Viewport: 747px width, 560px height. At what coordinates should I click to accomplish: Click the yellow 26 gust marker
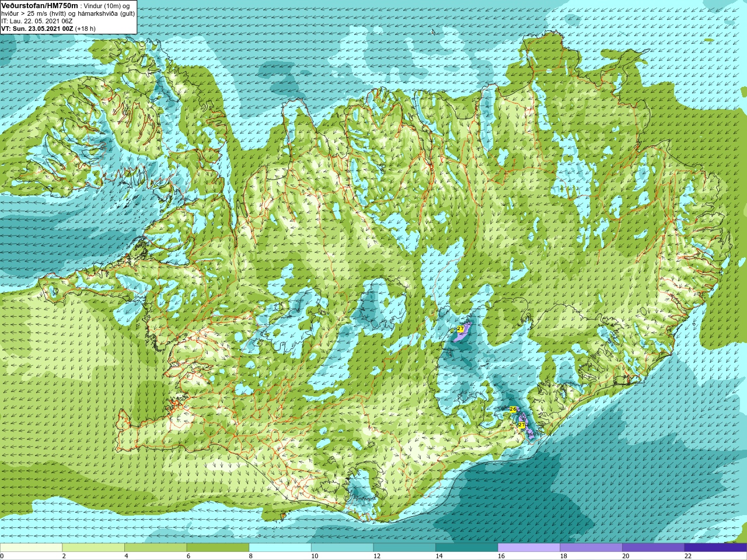tap(513, 409)
